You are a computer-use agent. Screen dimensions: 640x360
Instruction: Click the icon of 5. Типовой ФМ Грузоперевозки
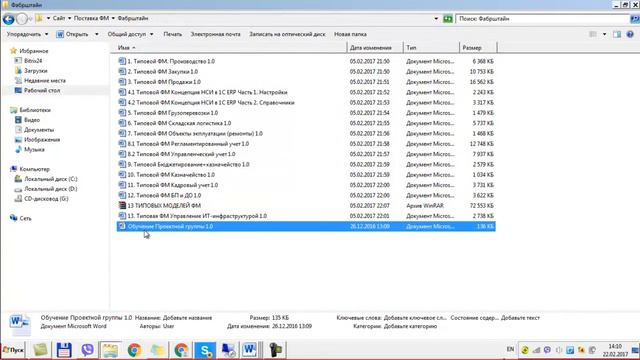click(x=122, y=113)
